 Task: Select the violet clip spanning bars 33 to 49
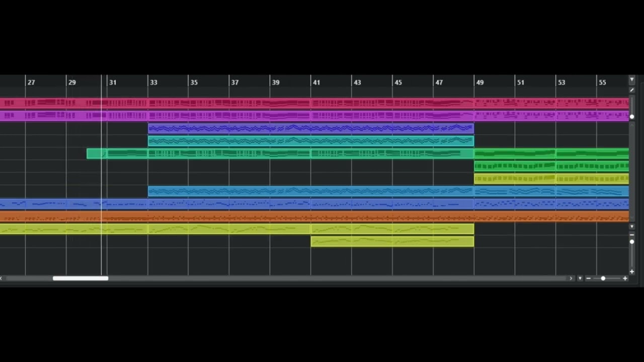311,129
